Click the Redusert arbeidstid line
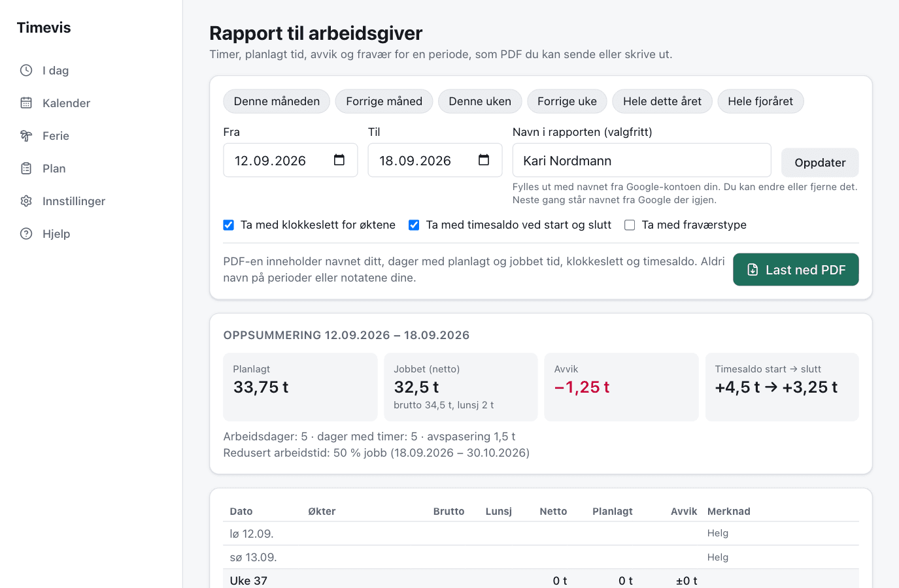 click(377, 453)
